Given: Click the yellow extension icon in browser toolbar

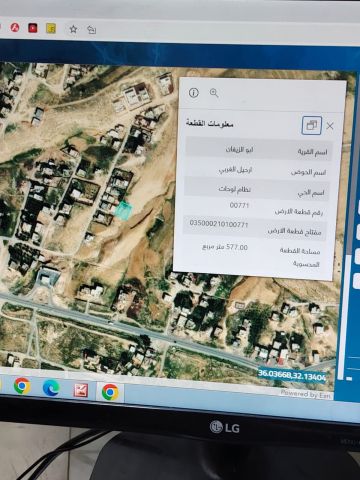Looking at the screenshot, I should (51, 29).
